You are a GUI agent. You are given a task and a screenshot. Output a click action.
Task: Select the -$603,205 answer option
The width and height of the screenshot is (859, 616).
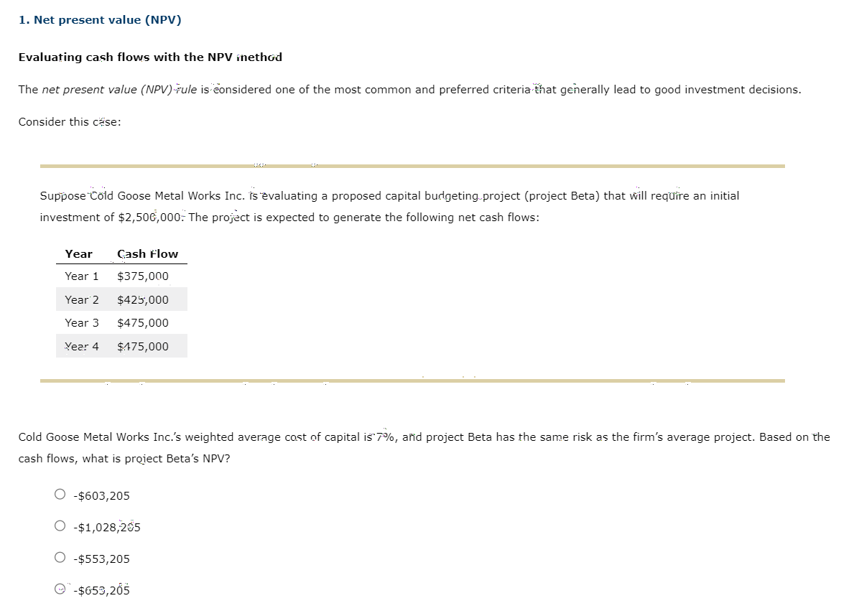pyautogui.click(x=60, y=495)
